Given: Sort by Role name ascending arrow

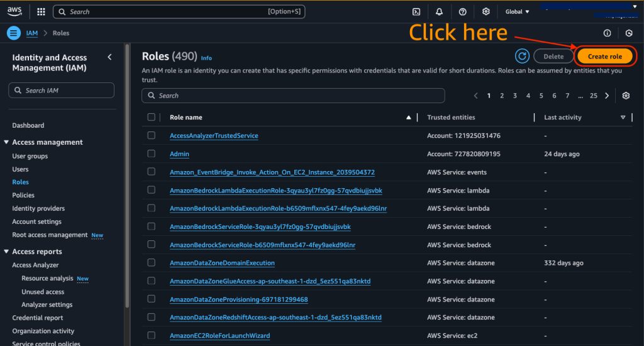Looking at the screenshot, I should (x=409, y=118).
